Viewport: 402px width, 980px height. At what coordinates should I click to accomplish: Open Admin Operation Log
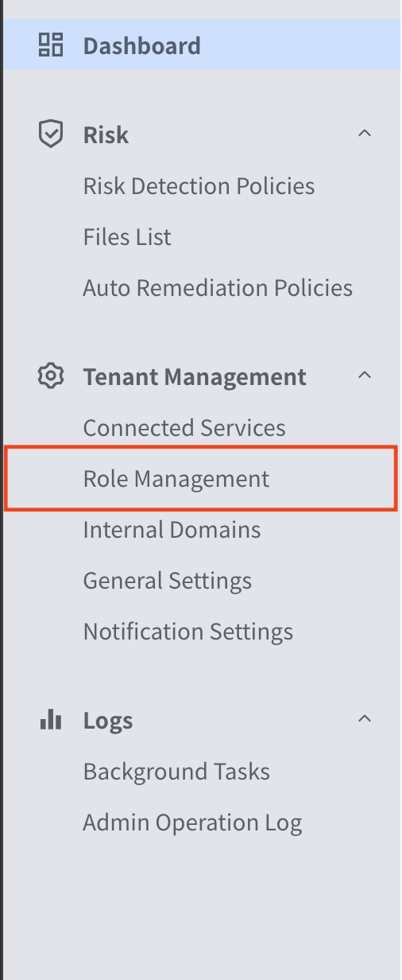point(192,822)
